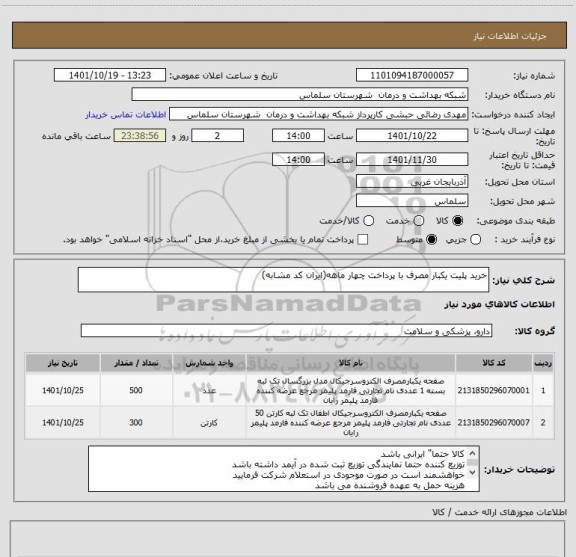Click the buyer notes line کالا حتما ایرانی باشد

[422, 454]
